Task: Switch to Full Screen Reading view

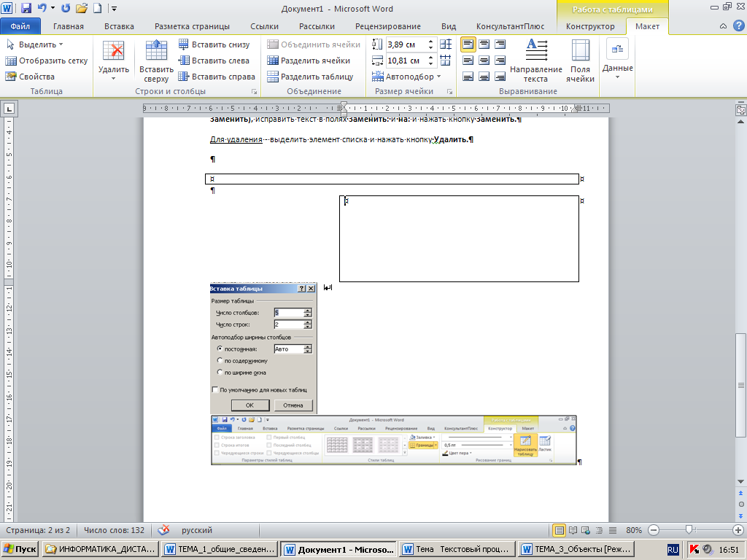Action: 573,530
